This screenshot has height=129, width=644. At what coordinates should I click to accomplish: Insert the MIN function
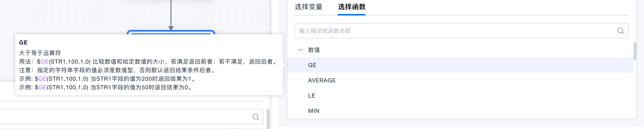[x=313, y=111]
